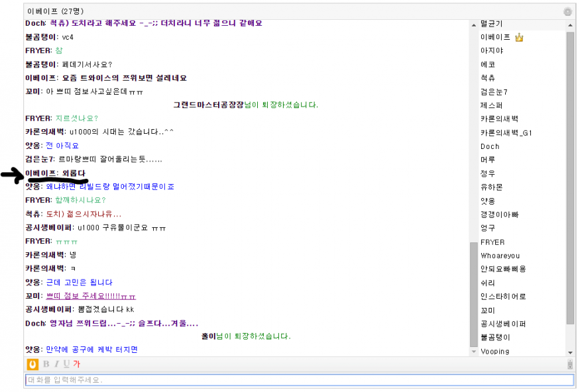Click the room title 이베이프 (27명)

click(x=52, y=11)
